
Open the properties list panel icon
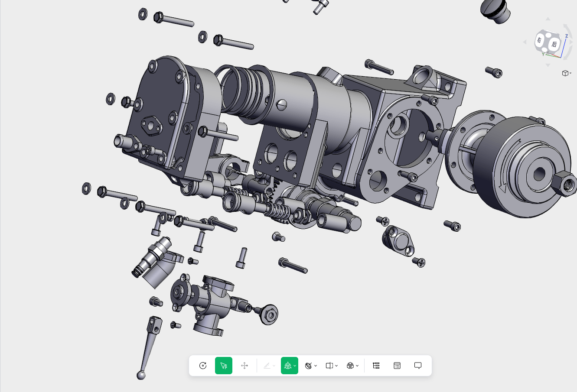(397, 366)
